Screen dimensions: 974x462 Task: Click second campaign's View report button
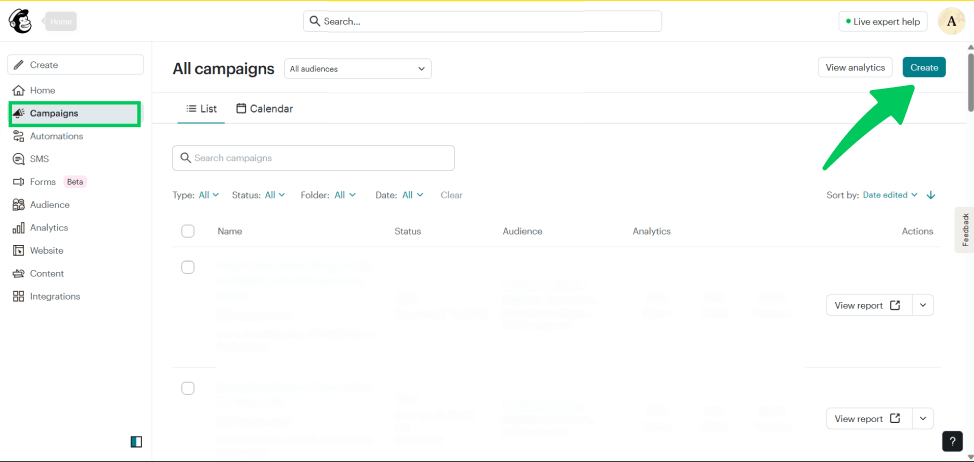[868, 419]
